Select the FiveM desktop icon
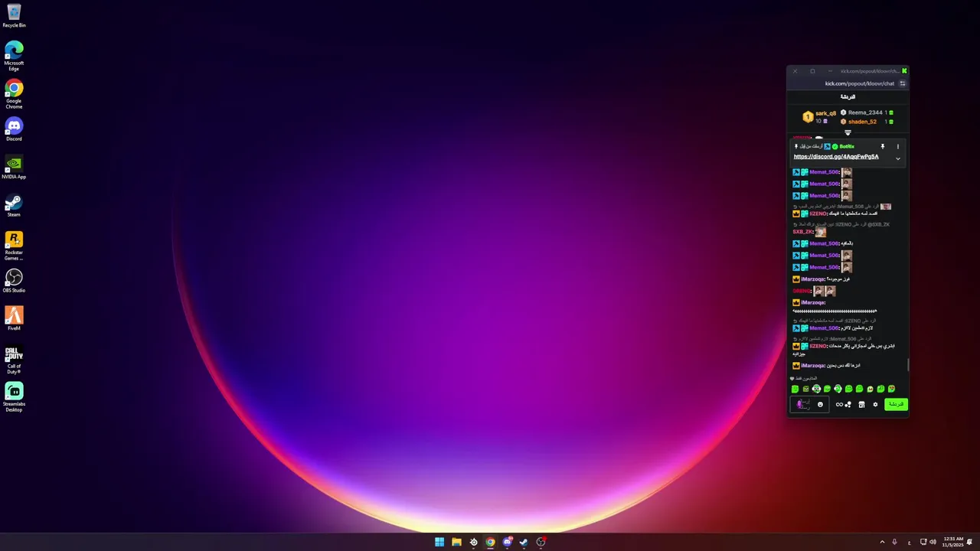 [14, 318]
